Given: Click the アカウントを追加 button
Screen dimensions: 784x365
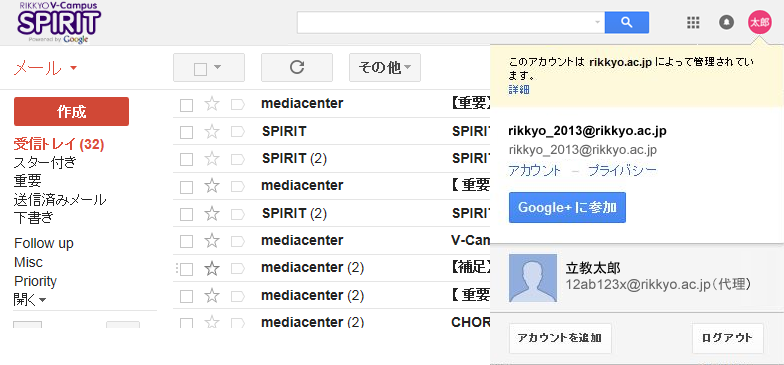Looking at the screenshot, I should pos(560,338).
